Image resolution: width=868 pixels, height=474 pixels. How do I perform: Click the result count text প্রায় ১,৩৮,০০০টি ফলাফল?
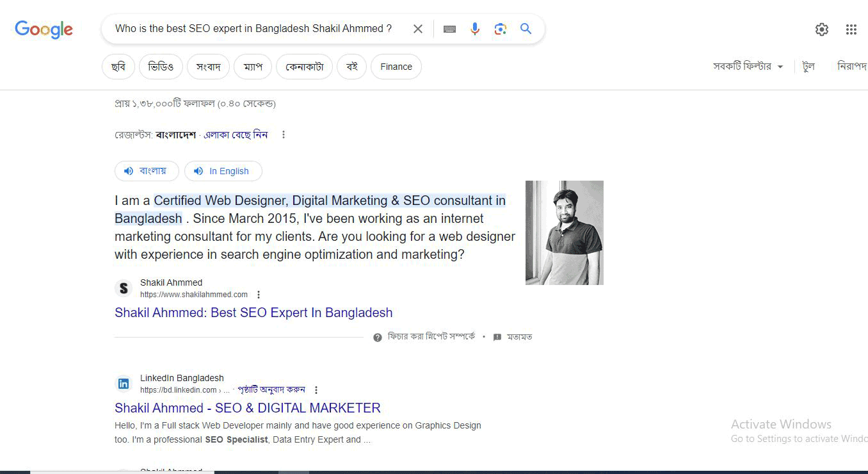(195, 104)
